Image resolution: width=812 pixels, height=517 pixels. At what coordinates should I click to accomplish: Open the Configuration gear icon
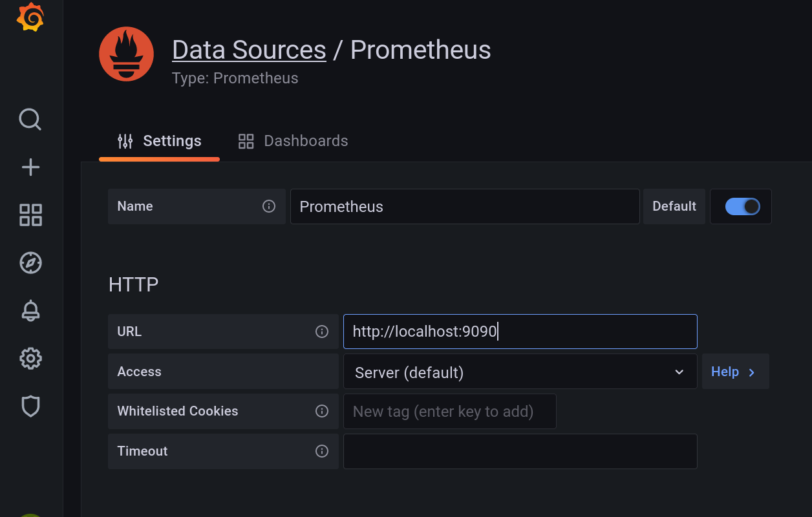click(30, 358)
